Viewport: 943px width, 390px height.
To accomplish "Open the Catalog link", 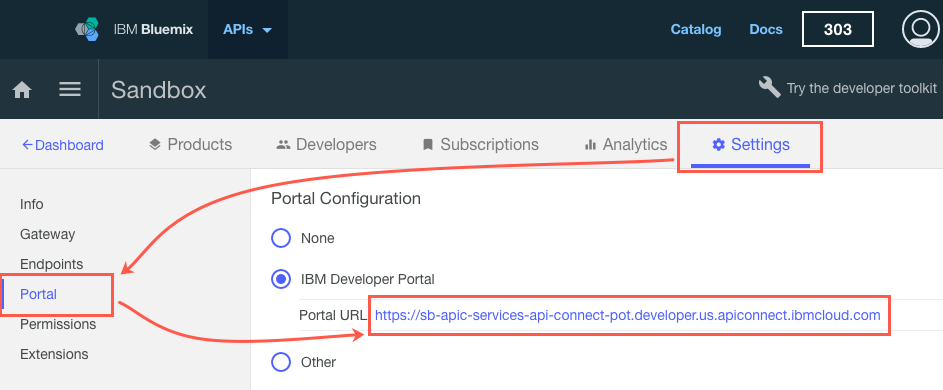I will pos(696,29).
